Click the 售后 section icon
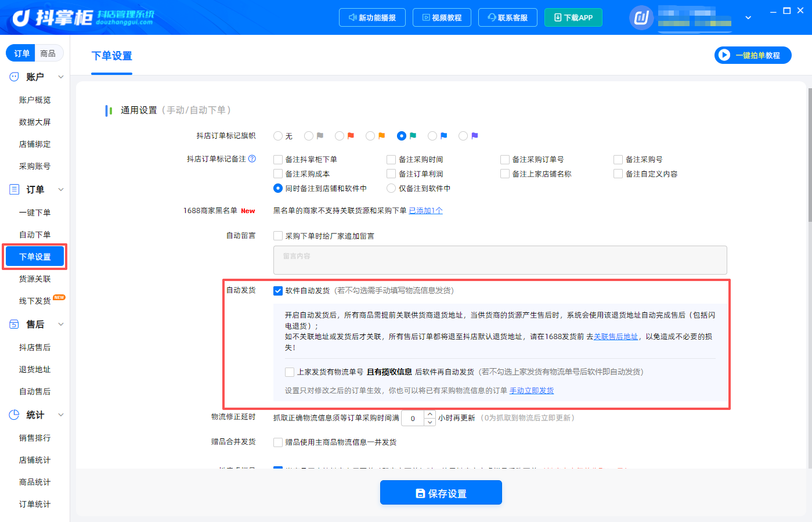Image resolution: width=812 pixels, height=522 pixels. click(x=14, y=324)
